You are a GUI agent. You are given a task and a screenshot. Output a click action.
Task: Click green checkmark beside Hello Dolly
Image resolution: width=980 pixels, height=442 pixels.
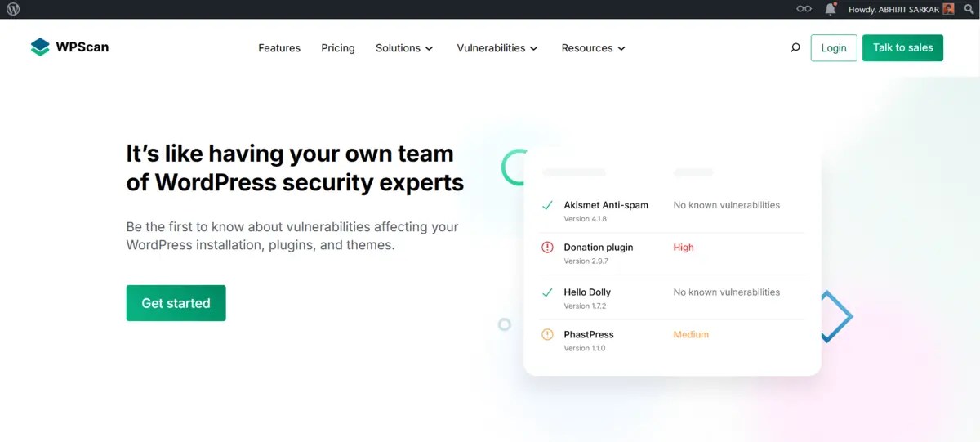coord(547,292)
